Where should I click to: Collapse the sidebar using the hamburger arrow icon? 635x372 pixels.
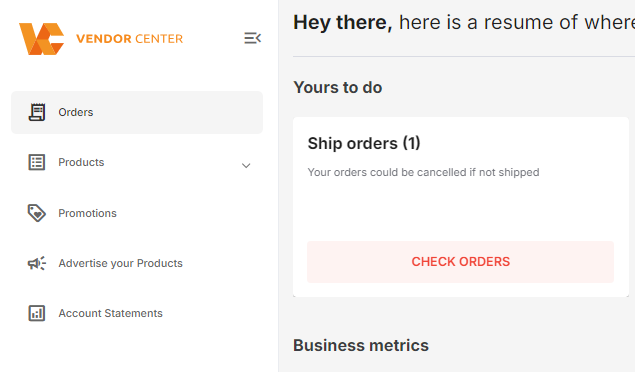click(x=252, y=38)
